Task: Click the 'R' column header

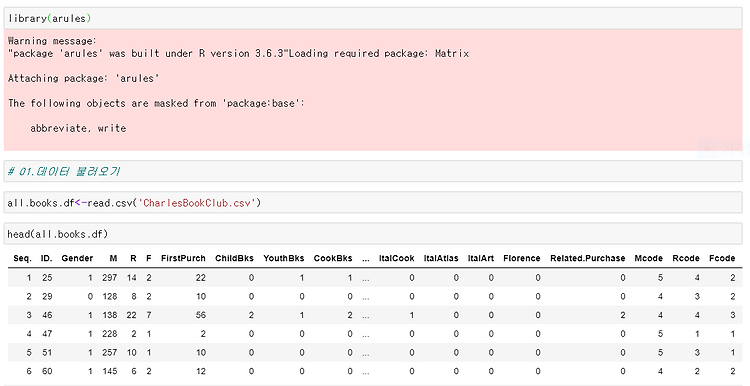Action: pos(133,258)
